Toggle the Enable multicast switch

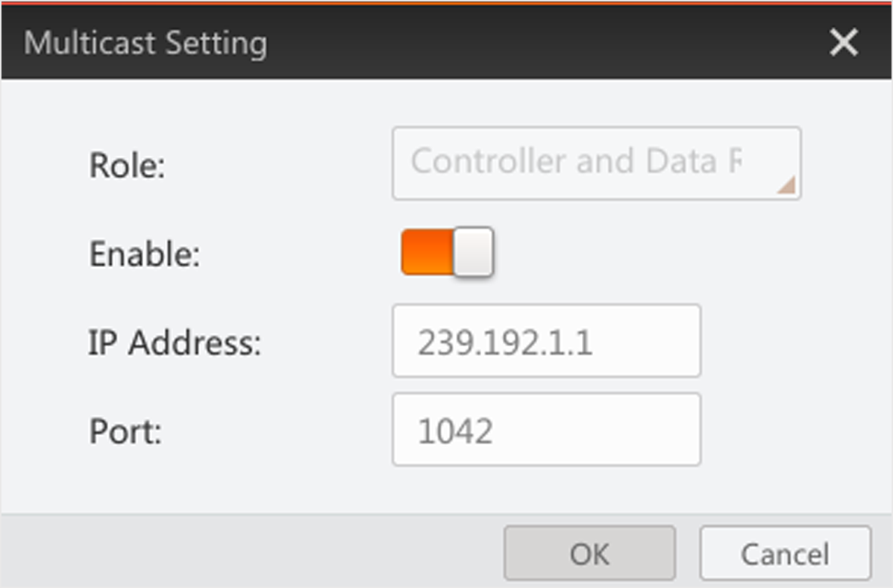447,252
